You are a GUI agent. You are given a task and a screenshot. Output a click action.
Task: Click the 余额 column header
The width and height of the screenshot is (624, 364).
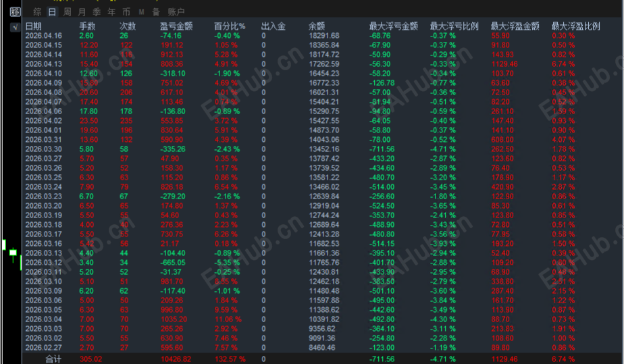tap(317, 26)
